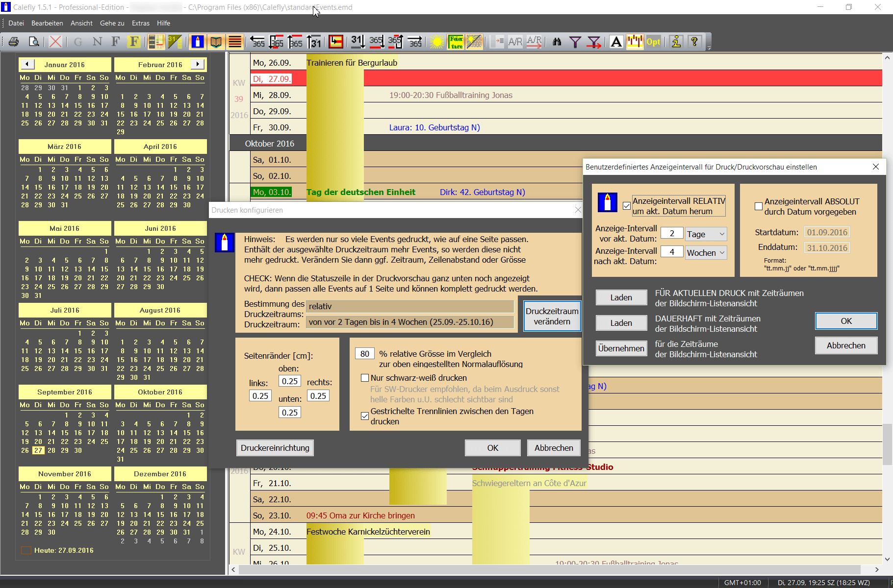Select the open book view icon
This screenshot has width=893, height=588.
tap(216, 42)
